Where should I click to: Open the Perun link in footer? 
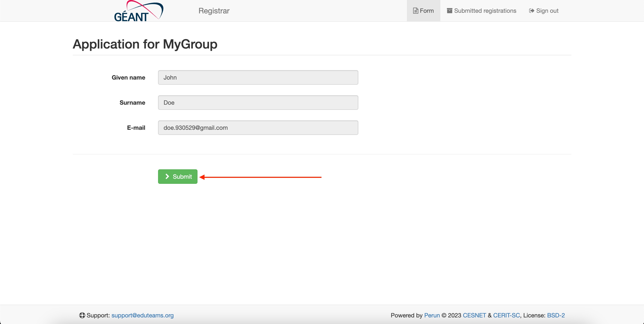432,315
